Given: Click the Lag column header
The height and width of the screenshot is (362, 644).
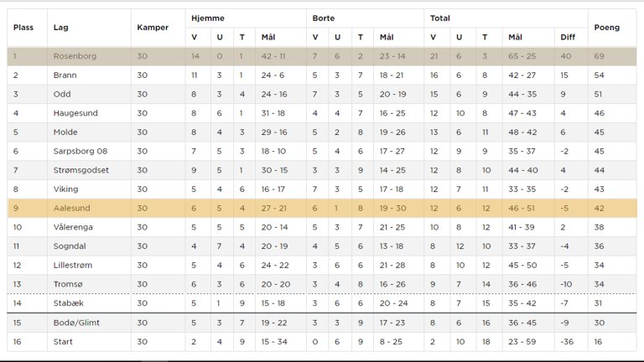Looking at the screenshot, I should click(x=60, y=28).
